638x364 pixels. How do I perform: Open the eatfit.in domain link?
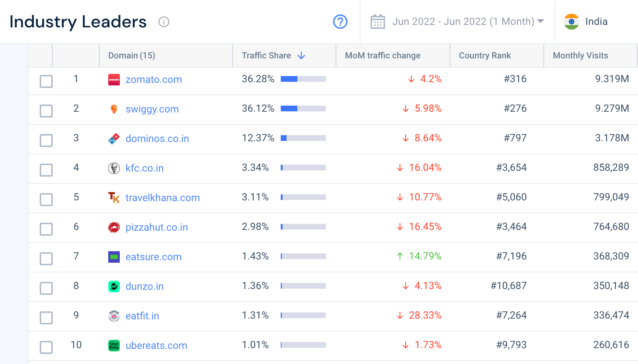pos(142,316)
